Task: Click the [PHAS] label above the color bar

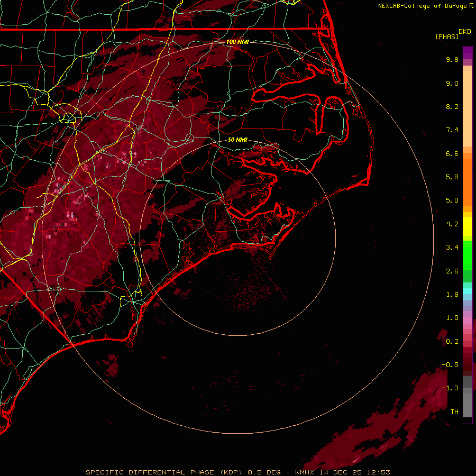Action: (447, 37)
